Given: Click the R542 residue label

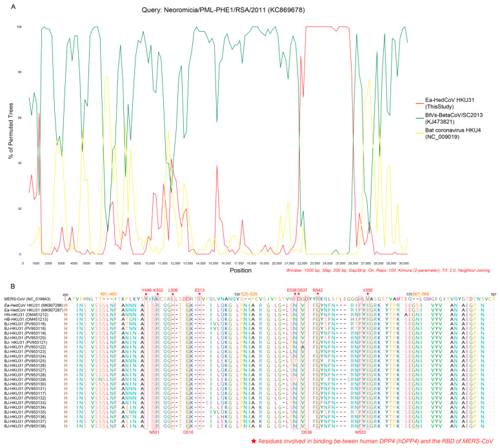Looking at the screenshot, I should 317,290.
